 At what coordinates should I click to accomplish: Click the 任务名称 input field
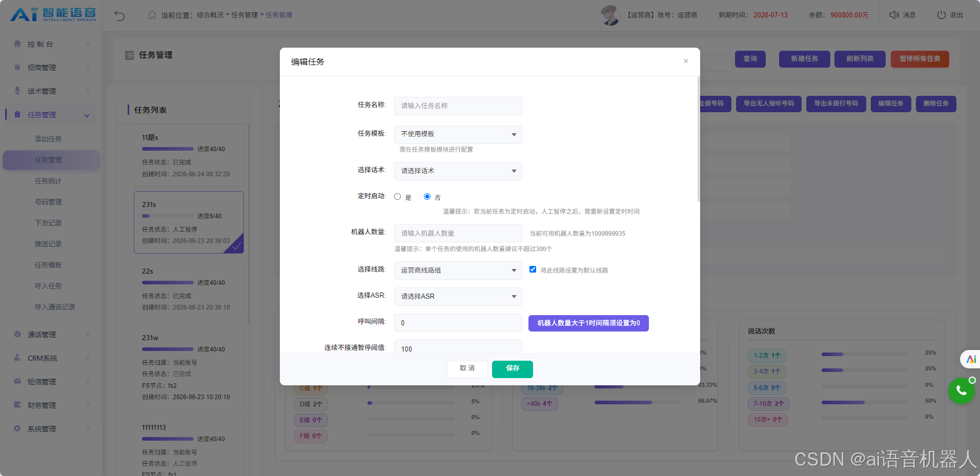(458, 106)
